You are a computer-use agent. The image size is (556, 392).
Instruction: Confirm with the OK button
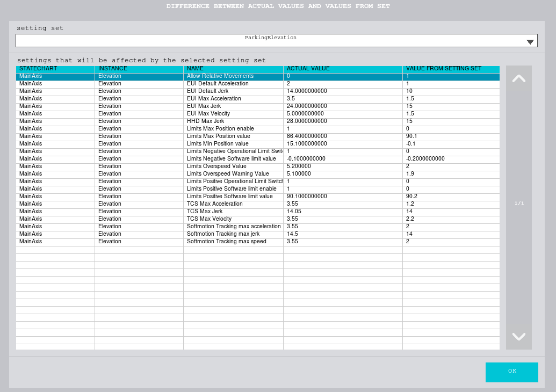(511, 372)
